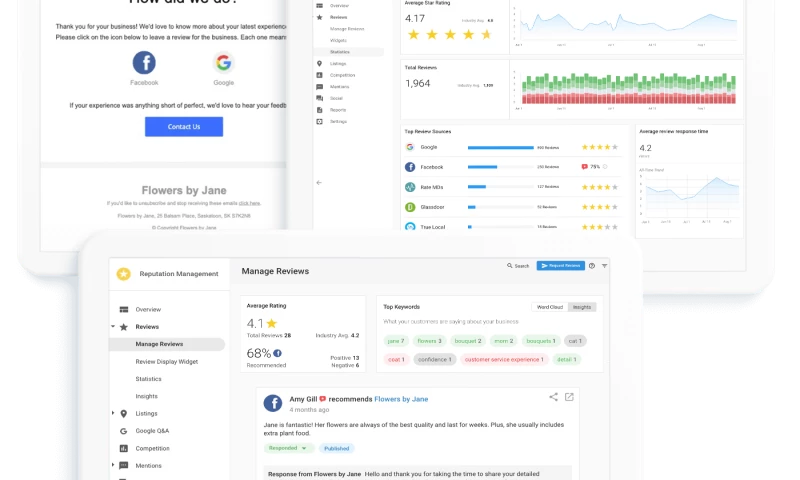Screen dimensions: 800x480
Task: Toggle the Published status tag
Action: (336, 448)
